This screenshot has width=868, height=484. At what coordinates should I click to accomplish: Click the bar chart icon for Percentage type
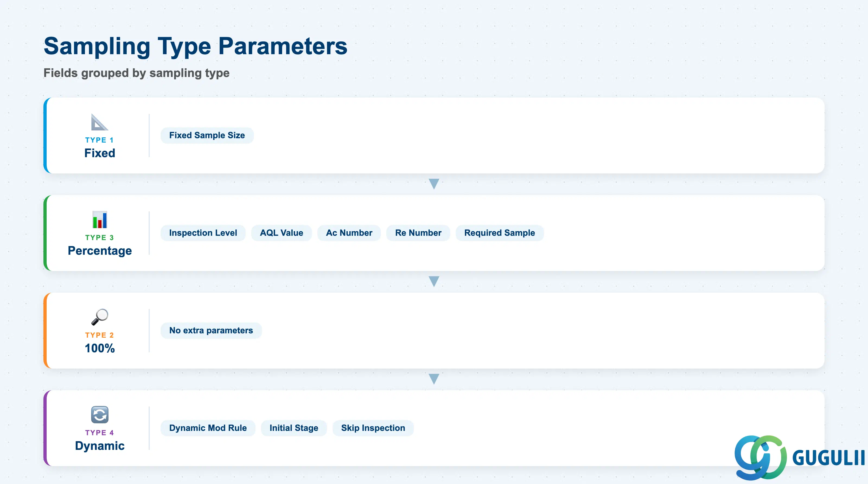tap(99, 220)
